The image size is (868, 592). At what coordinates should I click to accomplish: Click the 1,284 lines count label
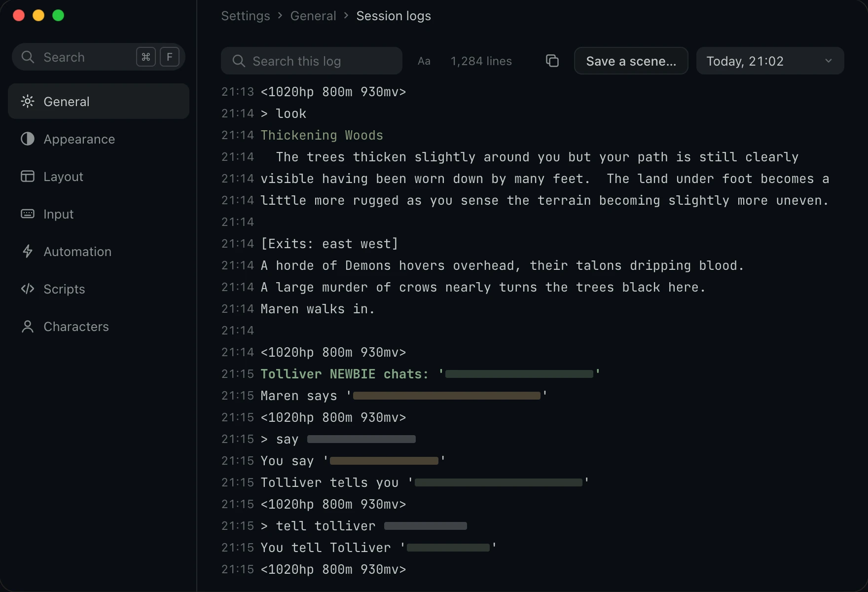point(481,61)
